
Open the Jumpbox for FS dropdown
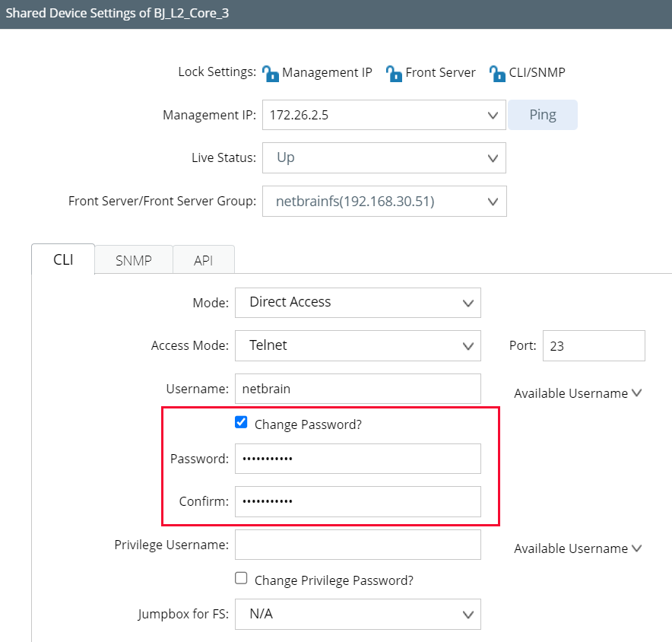[x=468, y=614]
